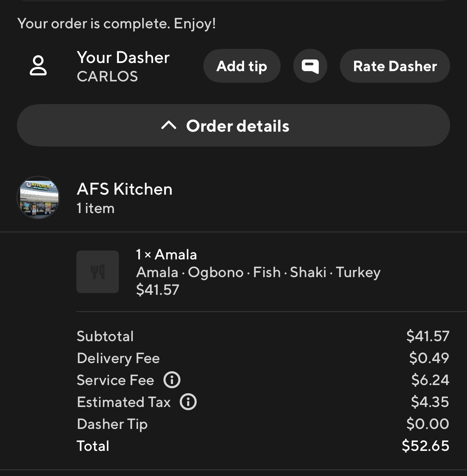Click the Your Dasher heading

pyautogui.click(x=123, y=57)
